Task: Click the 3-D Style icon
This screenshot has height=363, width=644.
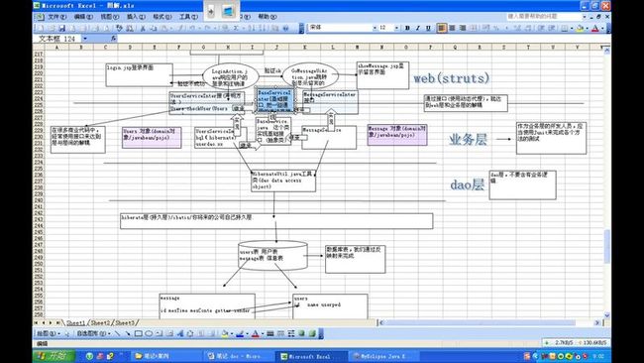Action: pyautogui.click(x=312, y=333)
